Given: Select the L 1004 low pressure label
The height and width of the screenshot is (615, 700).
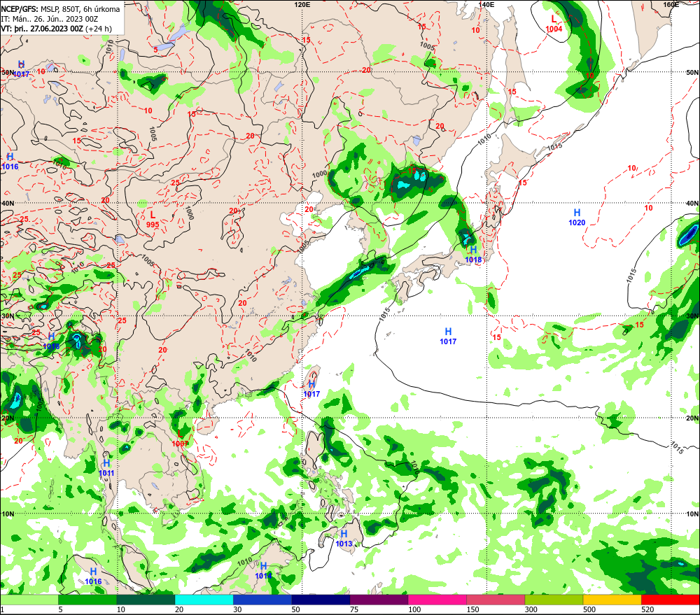Looking at the screenshot, I should click(554, 24).
